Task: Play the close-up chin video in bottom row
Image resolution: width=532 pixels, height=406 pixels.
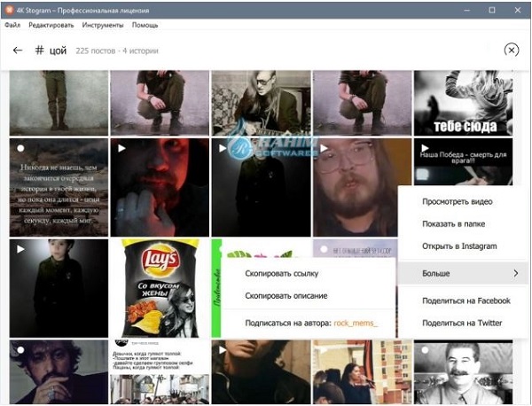Action: tap(261, 372)
